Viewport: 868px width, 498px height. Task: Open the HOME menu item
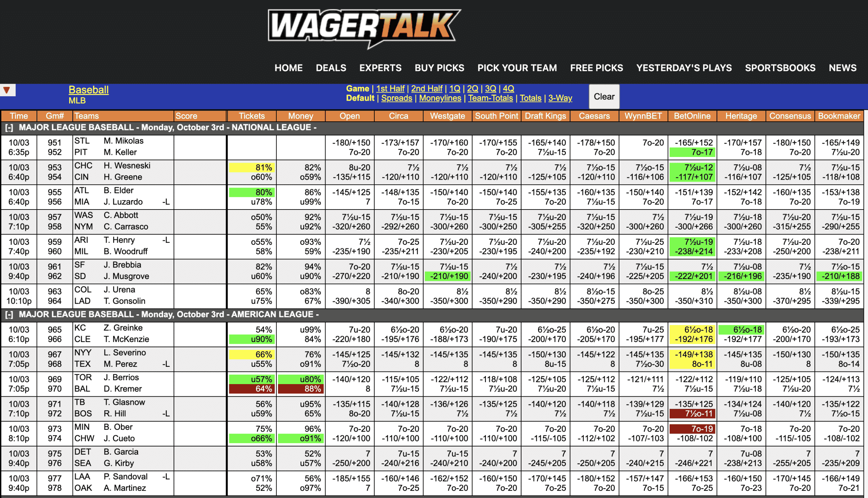pyautogui.click(x=288, y=68)
